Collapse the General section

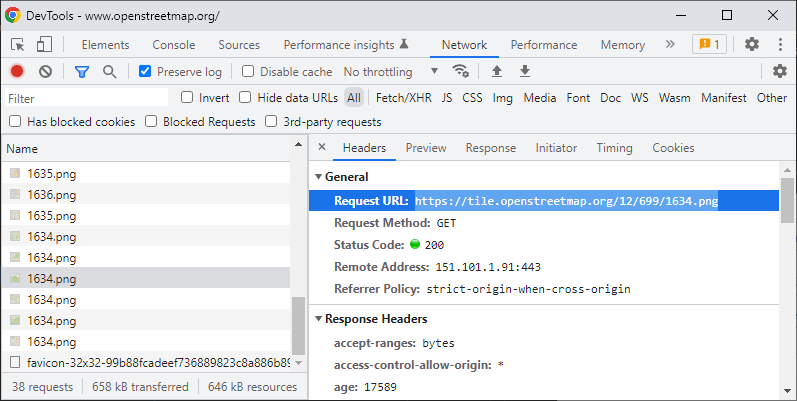319,177
